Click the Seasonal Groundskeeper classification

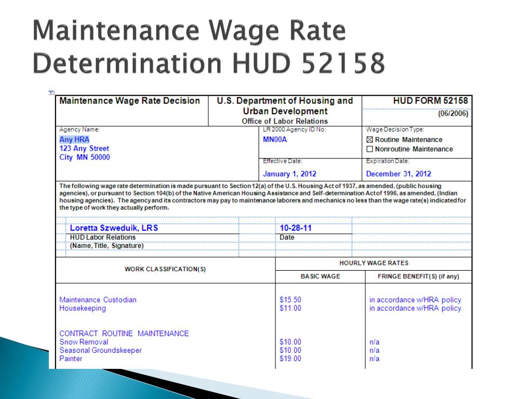[x=100, y=350]
